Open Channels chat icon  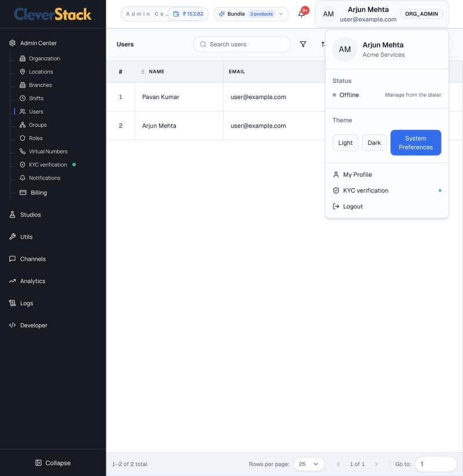pos(12,259)
